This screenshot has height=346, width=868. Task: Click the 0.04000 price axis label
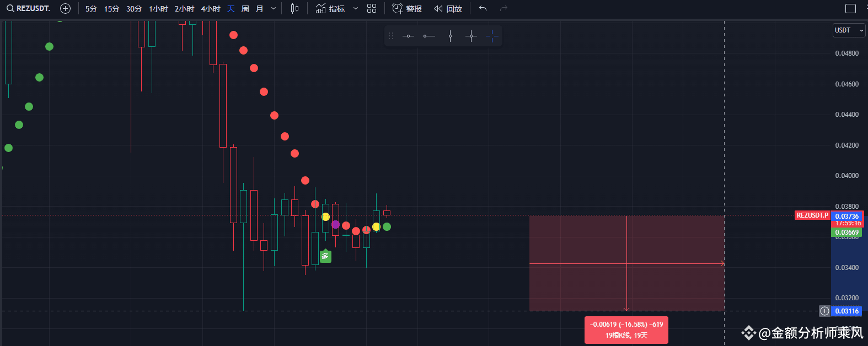pos(846,176)
